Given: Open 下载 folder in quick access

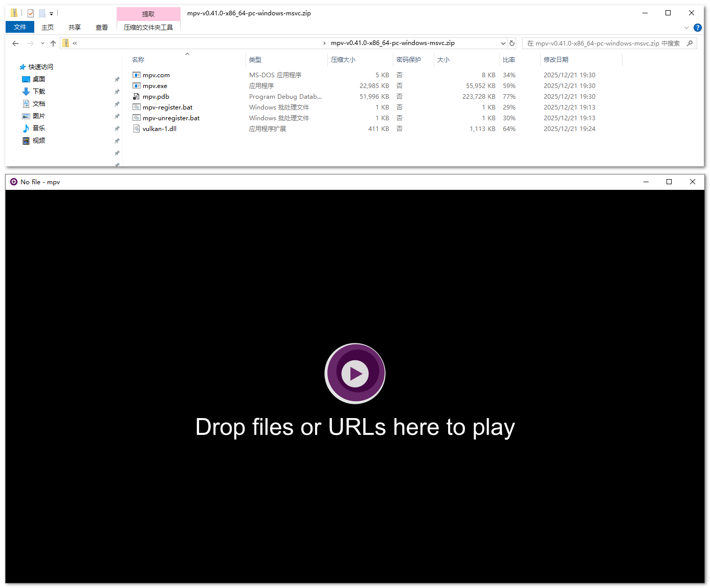Looking at the screenshot, I should click(39, 92).
